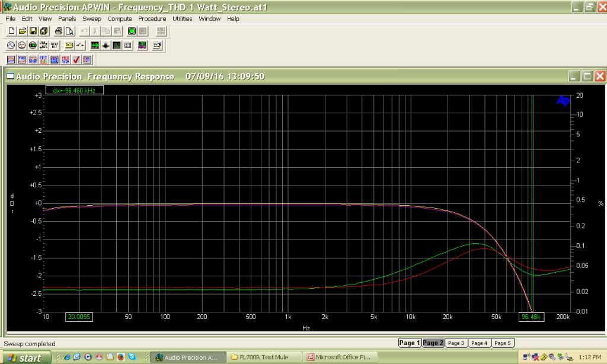Open the Switcher panel
This screenshot has height=364, width=607.
(80, 45)
